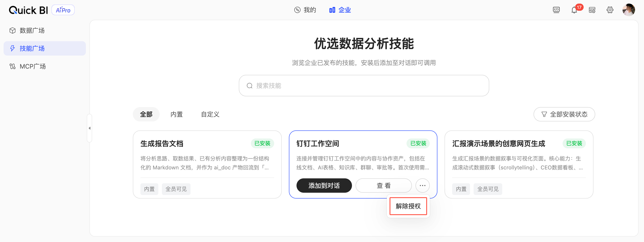Image resolution: width=644 pixels, height=242 pixels.
Task: Open the 我的 tab
Action: click(x=305, y=10)
